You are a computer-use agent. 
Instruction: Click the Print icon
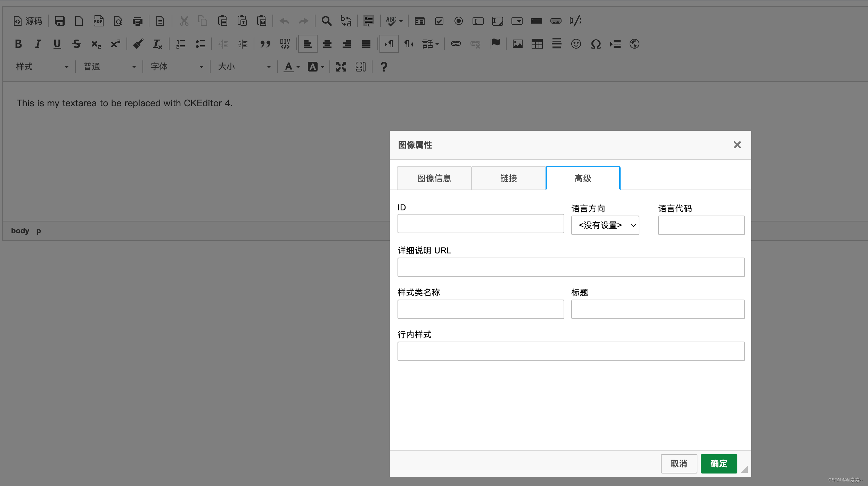point(138,21)
